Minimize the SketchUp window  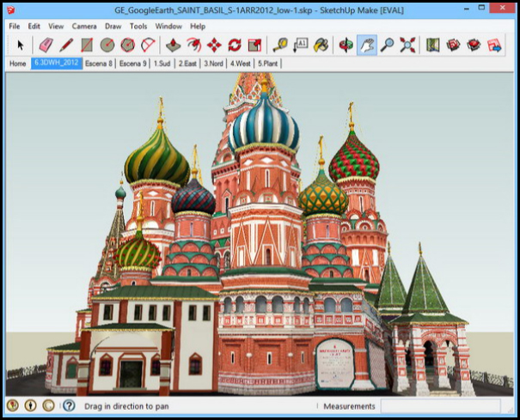tap(467, 9)
